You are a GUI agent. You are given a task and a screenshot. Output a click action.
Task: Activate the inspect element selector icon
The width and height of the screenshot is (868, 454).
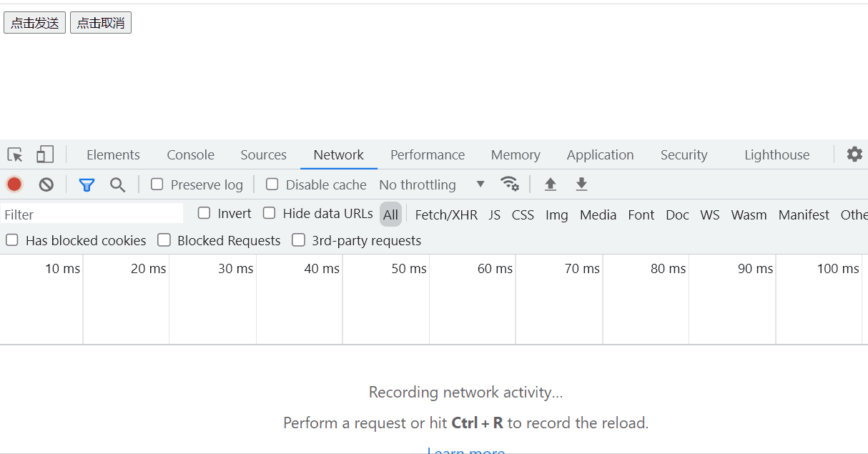tap(15, 154)
